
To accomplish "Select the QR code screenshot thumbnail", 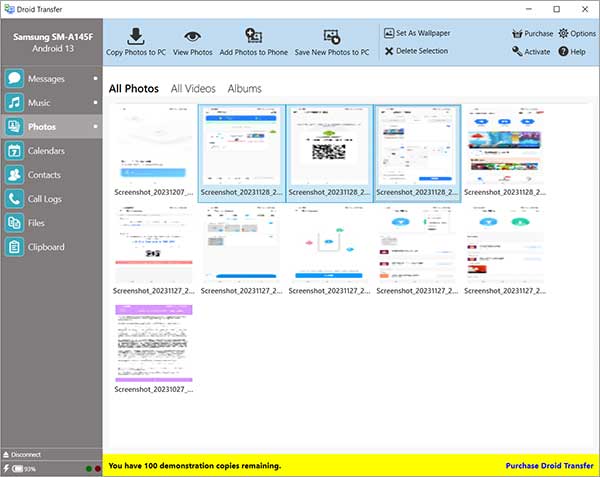I will tap(329, 147).
